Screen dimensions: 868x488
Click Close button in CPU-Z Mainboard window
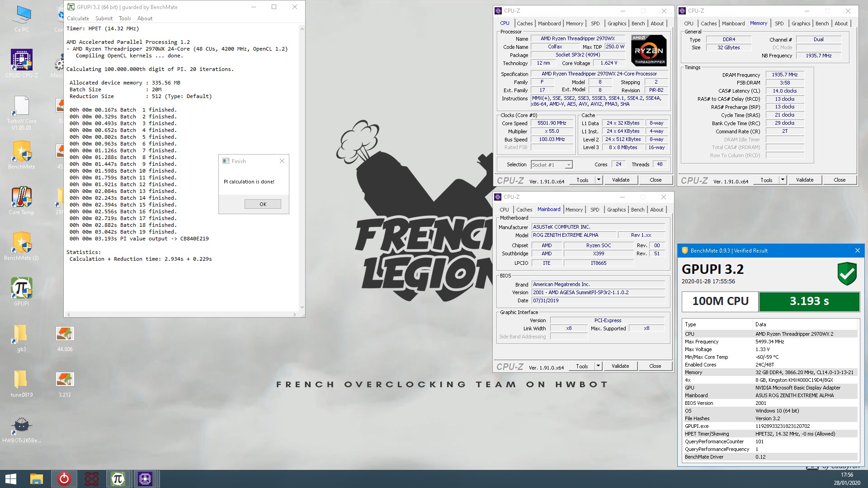[655, 366]
